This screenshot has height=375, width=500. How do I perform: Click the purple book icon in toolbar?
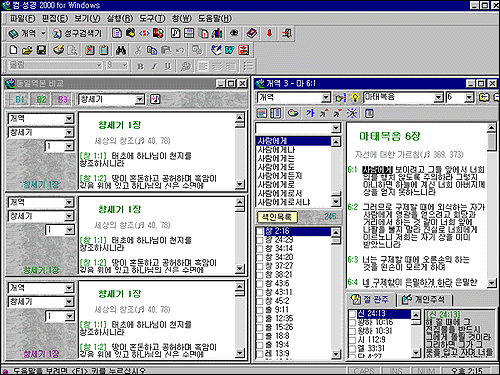pos(252,33)
